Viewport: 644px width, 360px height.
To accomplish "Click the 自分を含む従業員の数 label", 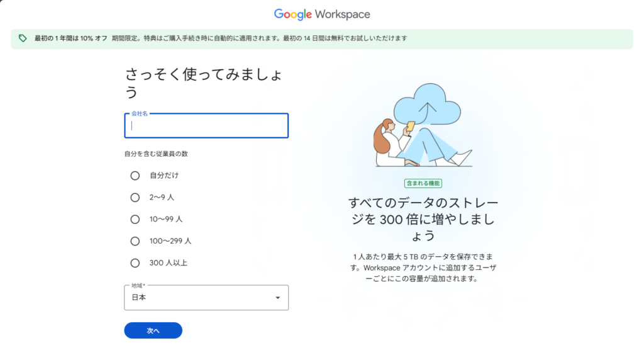I will pos(156,154).
